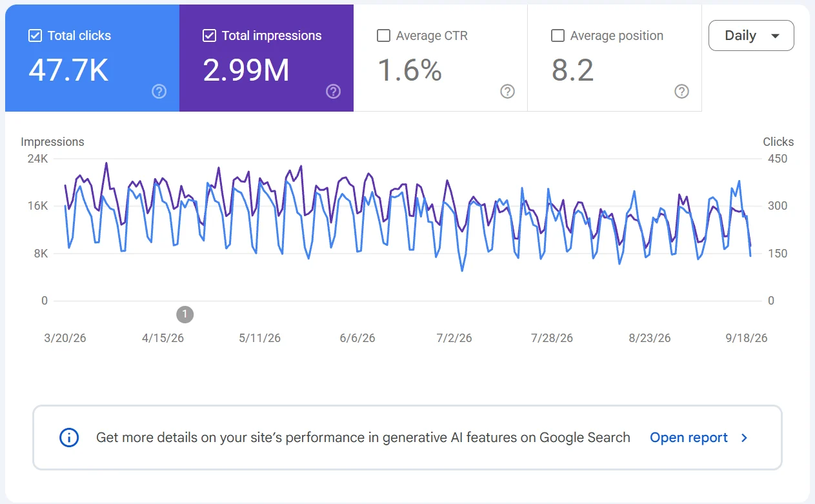Viewport: 815px width, 504px height.
Task: Enable the Average CTR checkbox
Action: click(x=383, y=35)
